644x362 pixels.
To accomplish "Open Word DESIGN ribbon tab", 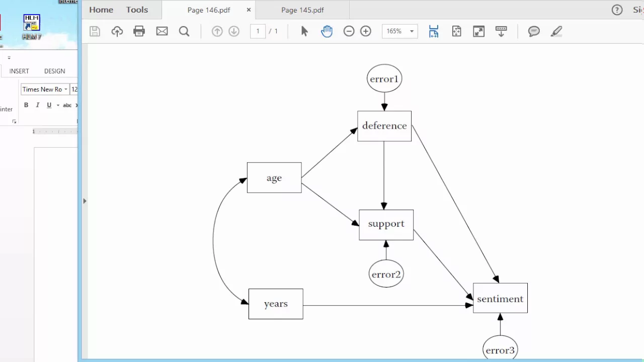I will (54, 71).
